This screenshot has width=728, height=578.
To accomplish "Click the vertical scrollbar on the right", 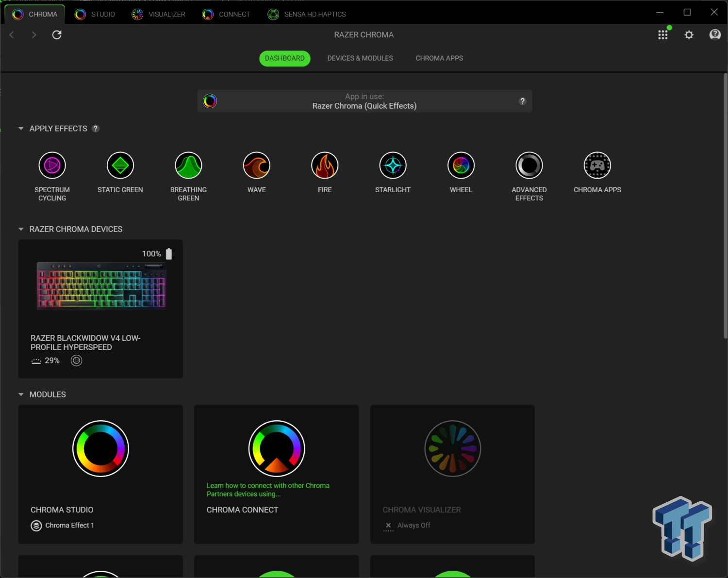I will pyautogui.click(x=725, y=206).
